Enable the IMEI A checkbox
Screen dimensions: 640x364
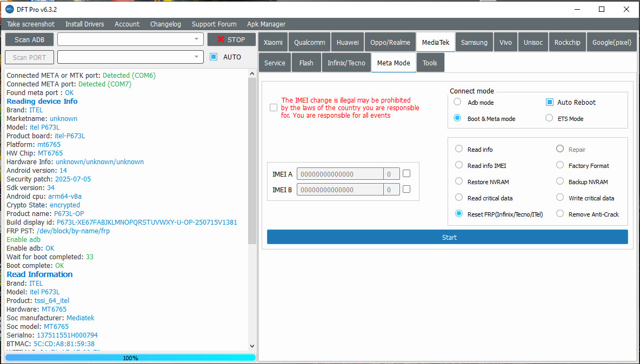click(x=406, y=174)
